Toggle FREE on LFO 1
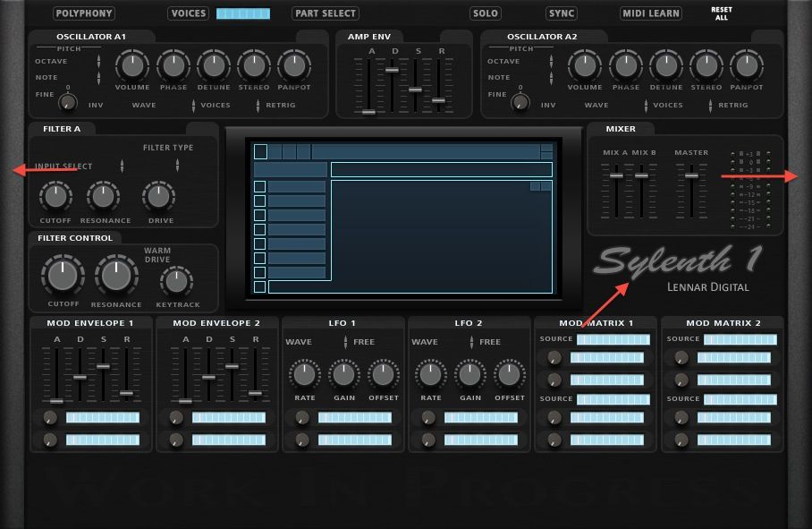Viewport: 812px width, 529px height. (364, 342)
